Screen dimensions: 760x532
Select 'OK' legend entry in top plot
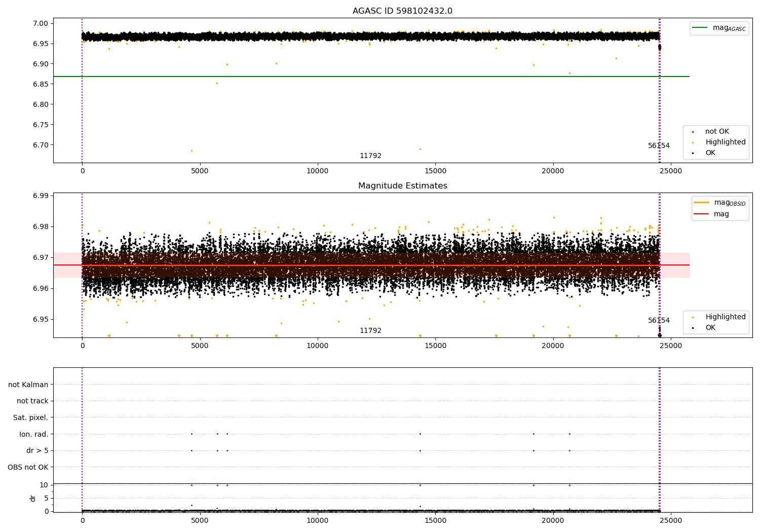click(x=710, y=153)
